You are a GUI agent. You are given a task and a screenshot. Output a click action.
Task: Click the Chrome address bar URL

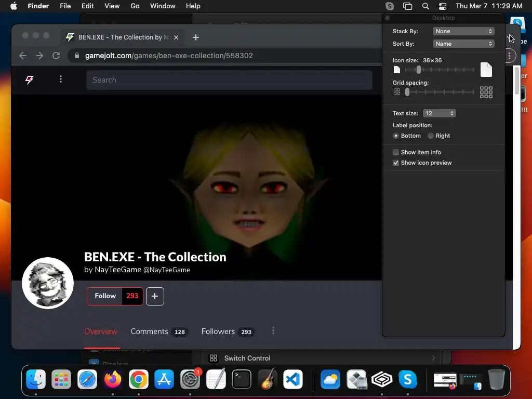click(169, 56)
